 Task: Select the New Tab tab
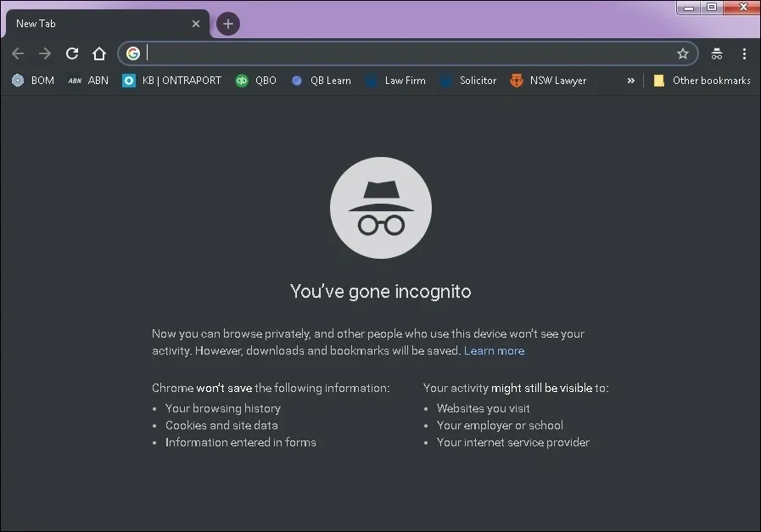[x=107, y=24]
